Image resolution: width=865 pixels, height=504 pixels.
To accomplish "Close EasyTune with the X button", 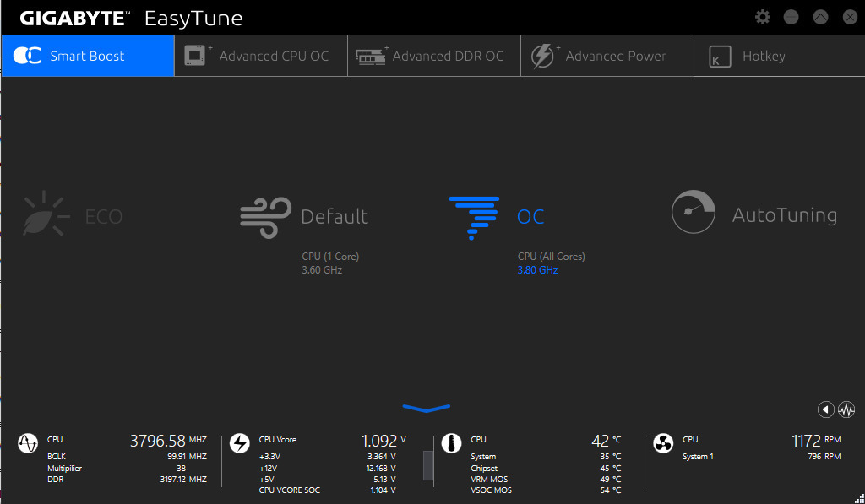I will pyautogui.click(x=850, y=17).
